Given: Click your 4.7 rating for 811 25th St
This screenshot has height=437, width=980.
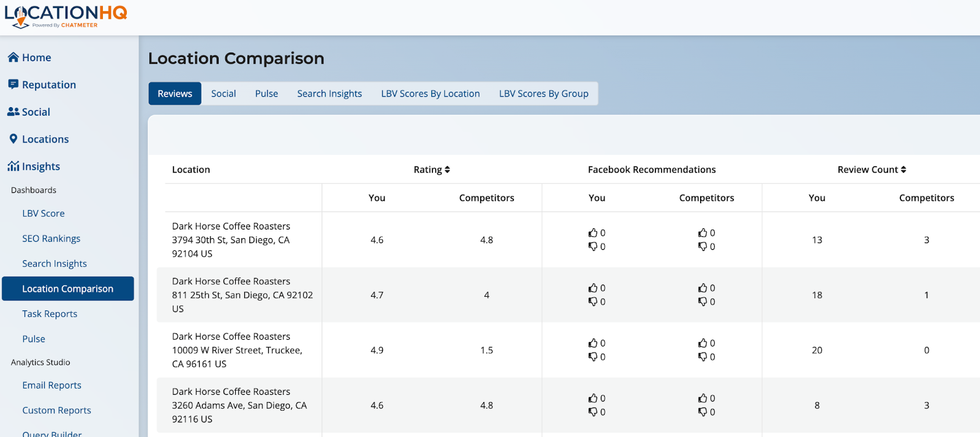Looking at the screenshot, I should coord(377,295).
